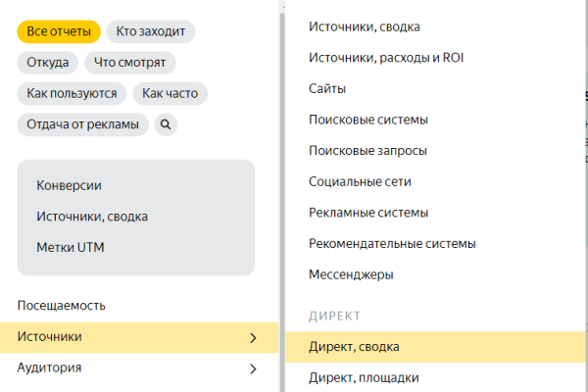Select the 'Все отчеты' filter chip
The image size is (588, 392).
[x=58, y=31]
